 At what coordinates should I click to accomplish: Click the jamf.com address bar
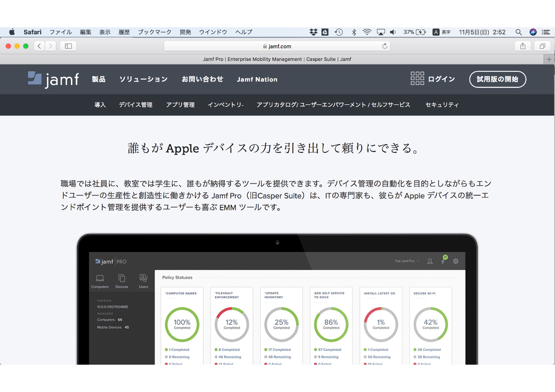tap(277, 46)
